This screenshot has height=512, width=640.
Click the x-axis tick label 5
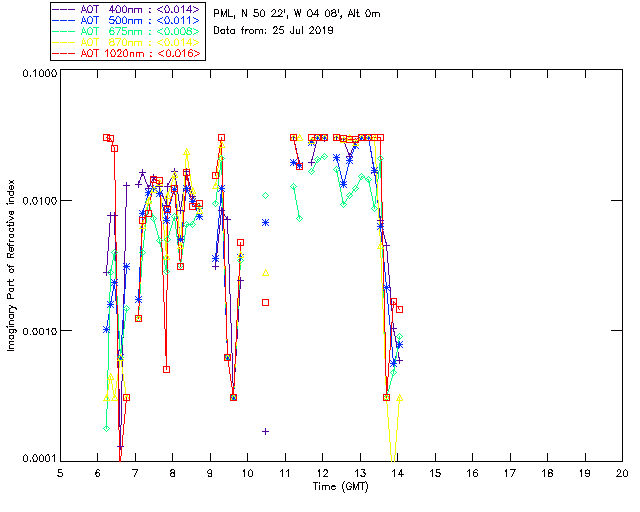60,473
